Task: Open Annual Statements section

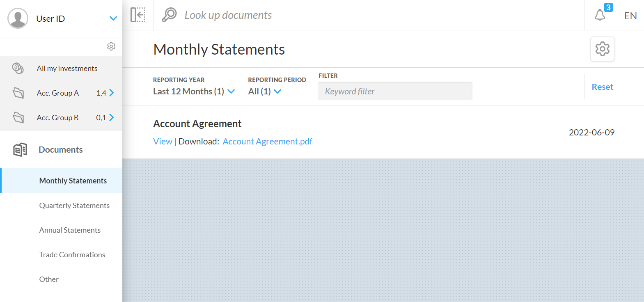Action: 70,230
